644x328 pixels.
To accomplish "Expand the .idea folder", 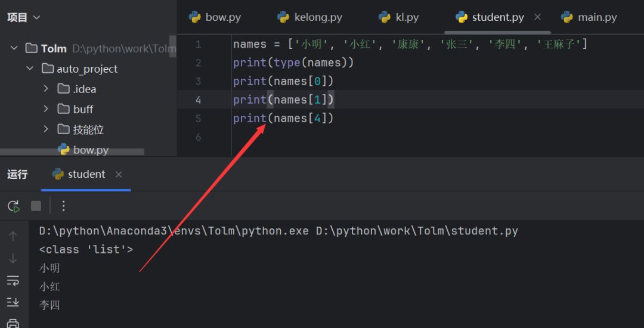I will (x=46, y=89).
